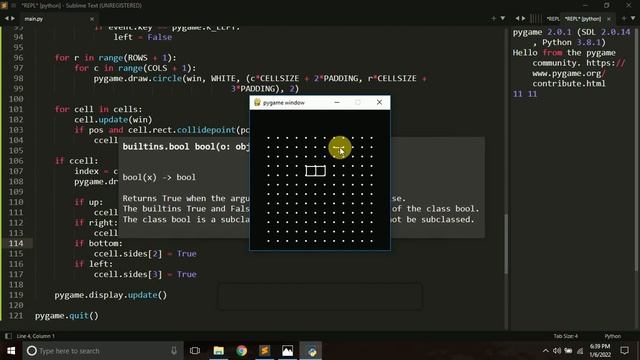640x360 pixels.
Task: Open the Python syntax selector in status bar
Action: [612, 336]
